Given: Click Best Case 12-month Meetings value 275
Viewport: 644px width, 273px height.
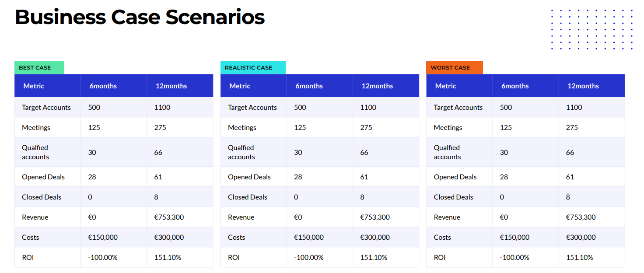Looking at the screenshot, I should coord(160,127).
